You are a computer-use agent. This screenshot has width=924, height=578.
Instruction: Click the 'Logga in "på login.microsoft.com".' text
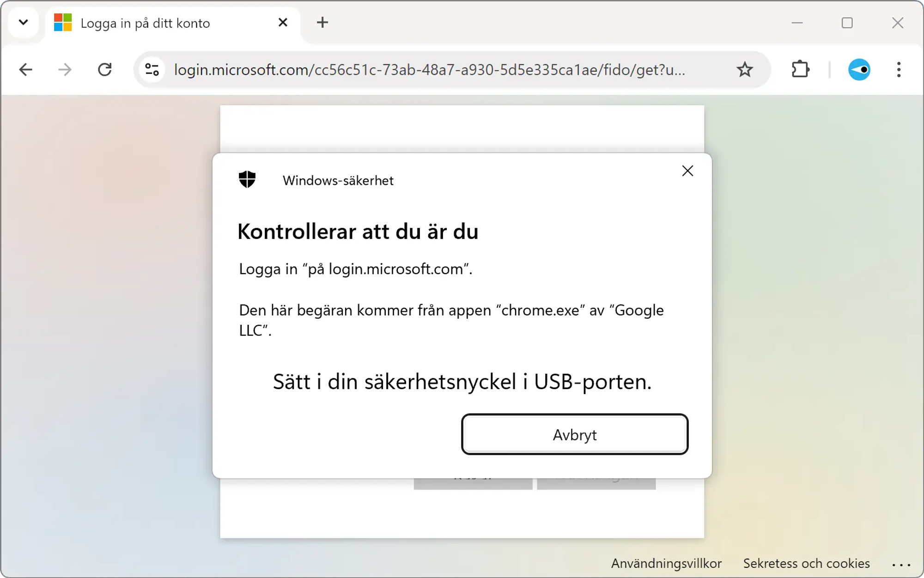point(356,269)
